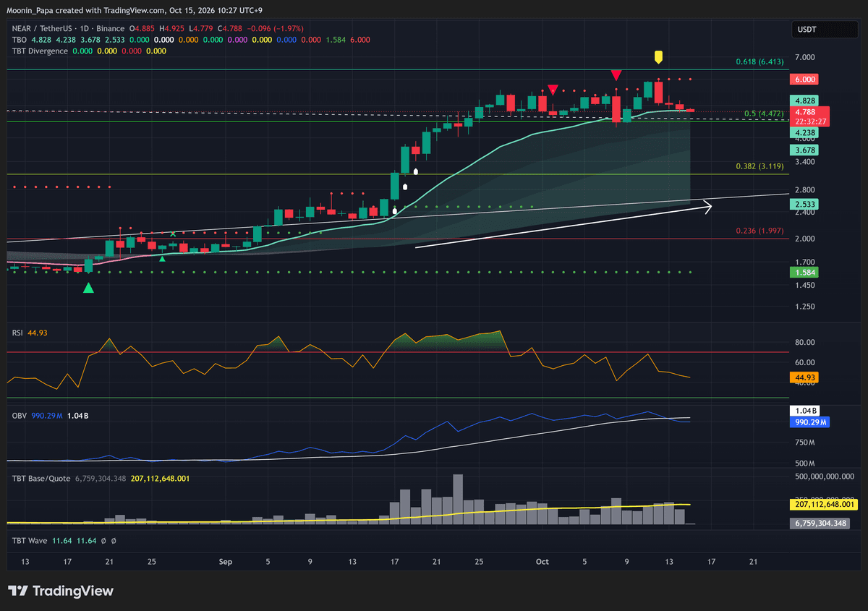Click the large green up-triangle buy signal
868x611 pixels.
[88, 288]
